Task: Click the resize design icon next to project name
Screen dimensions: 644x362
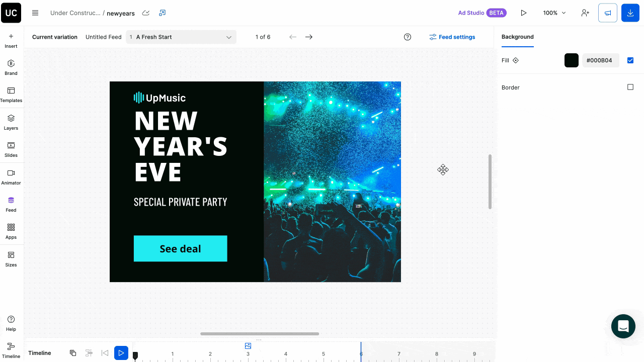Action: pos(162,13)
